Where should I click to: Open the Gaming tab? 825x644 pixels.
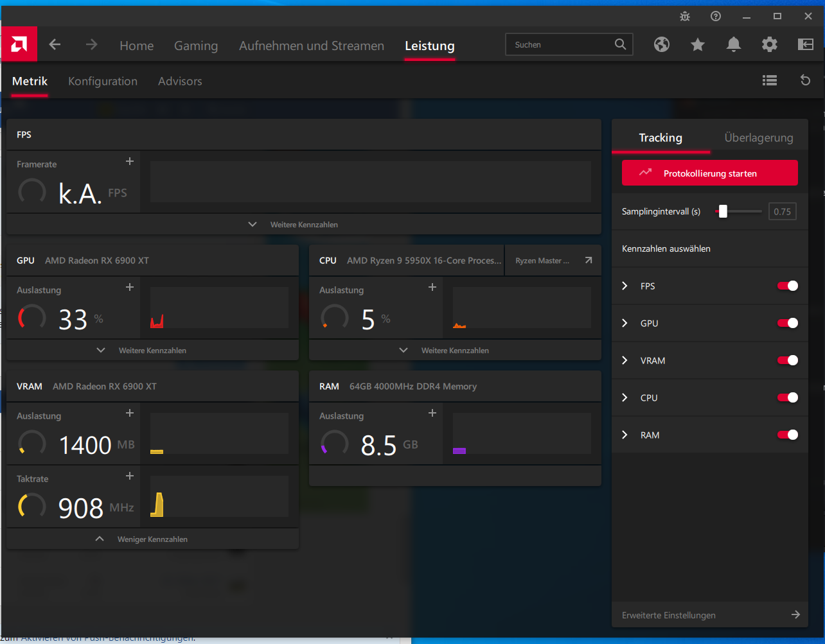pyautogui.click(x=196, y=46)
